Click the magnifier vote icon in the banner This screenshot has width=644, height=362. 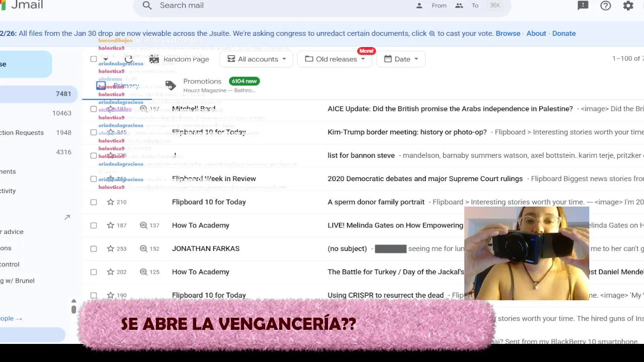click(432, 34)
